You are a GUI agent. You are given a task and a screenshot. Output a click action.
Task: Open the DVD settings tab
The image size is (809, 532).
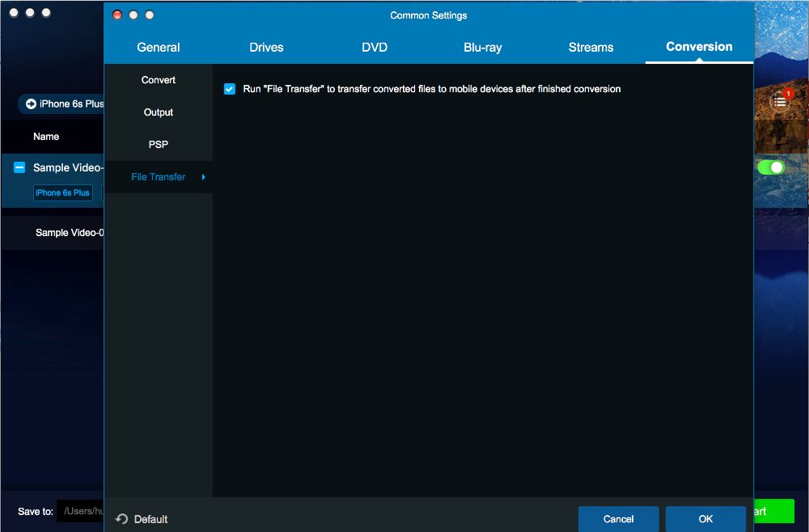[x=375, y=48]
